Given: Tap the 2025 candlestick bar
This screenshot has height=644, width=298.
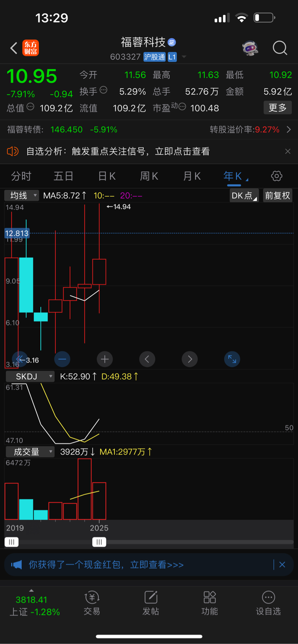Looking at the screenshot, I should pos(99,272).
